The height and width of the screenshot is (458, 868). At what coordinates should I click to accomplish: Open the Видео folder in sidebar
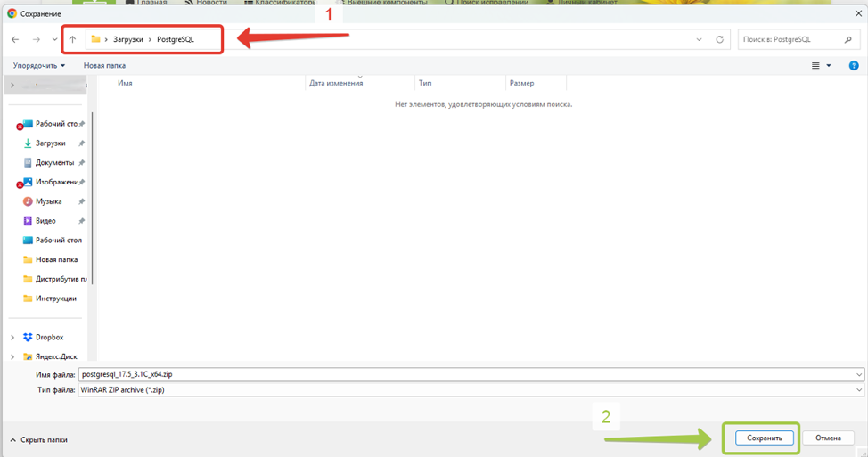coord(45,221)
